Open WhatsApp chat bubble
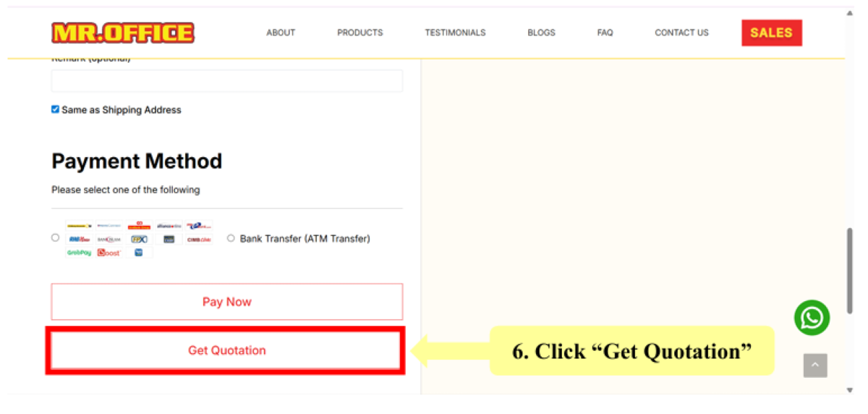The image size is (868, 414). [812, 318]
